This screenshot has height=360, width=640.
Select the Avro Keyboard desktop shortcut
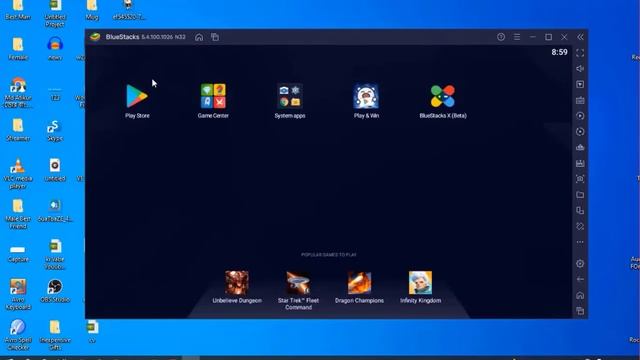[x=18, y=294]
